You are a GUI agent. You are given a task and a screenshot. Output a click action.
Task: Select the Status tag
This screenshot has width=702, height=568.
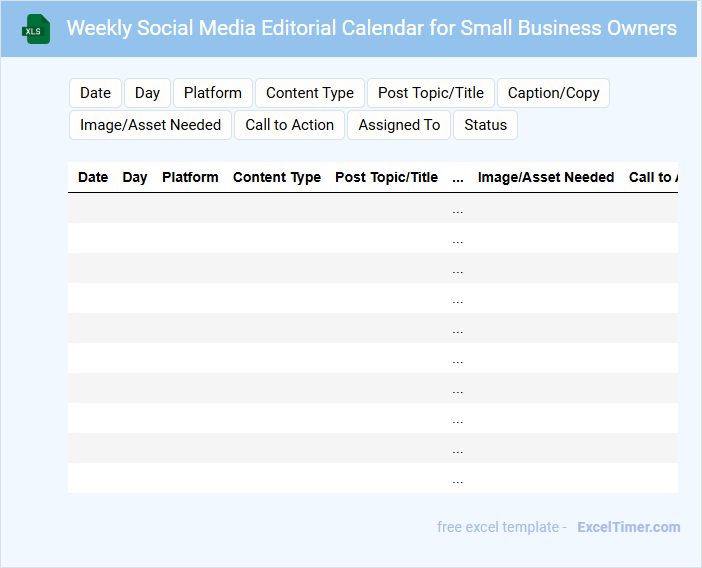pyautogui.click(x=485, y=125)
